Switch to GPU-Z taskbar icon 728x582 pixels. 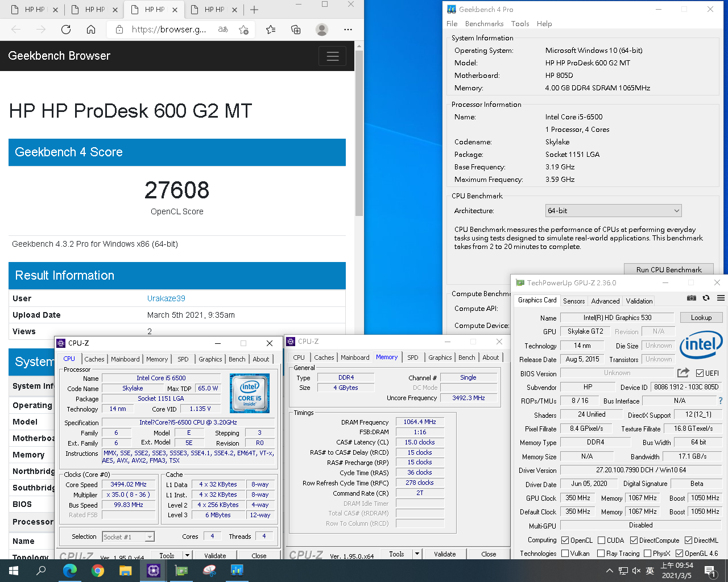click(x=181, y=571)
